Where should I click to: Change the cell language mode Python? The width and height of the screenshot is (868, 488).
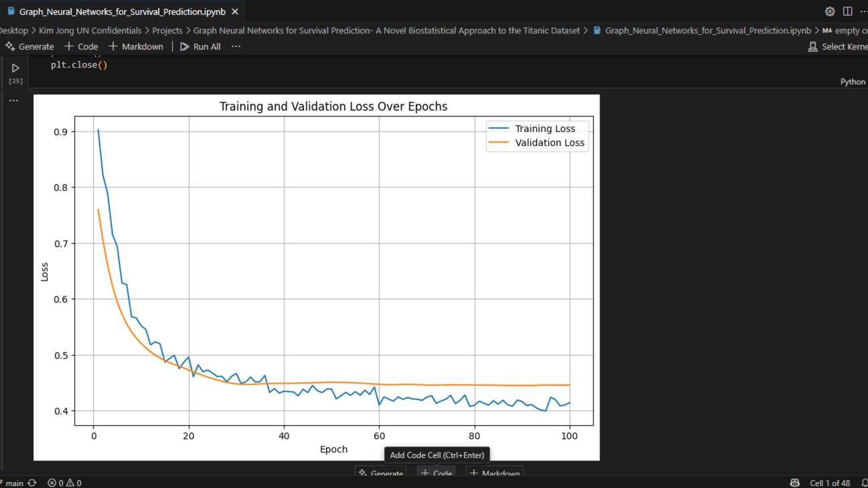click(x=853, y=82)
